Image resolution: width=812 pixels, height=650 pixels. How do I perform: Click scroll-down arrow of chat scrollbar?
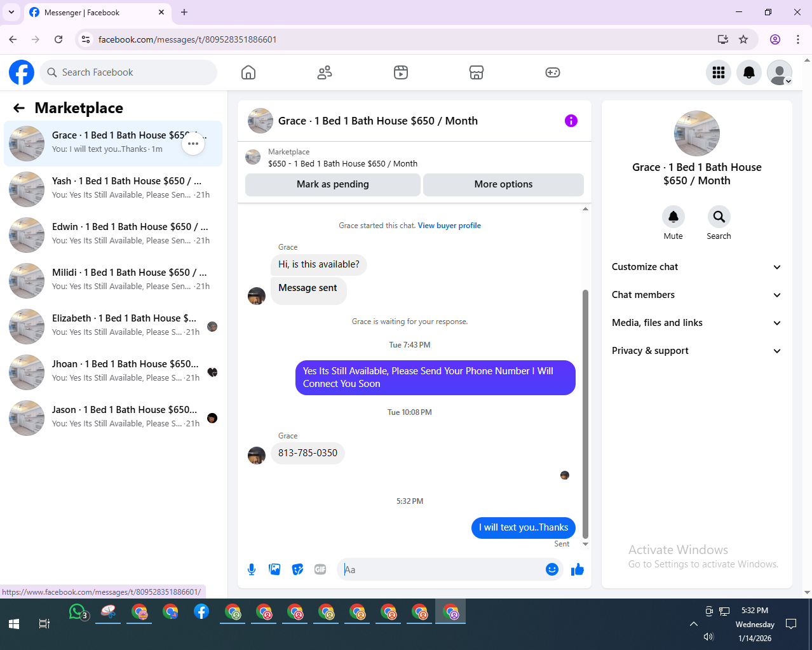(585, 544)
